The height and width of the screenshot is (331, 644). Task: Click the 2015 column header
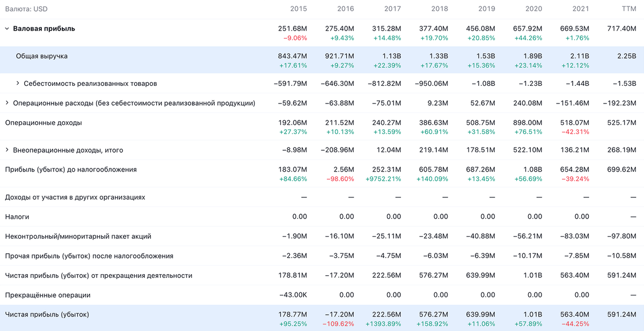coord(298,9)
